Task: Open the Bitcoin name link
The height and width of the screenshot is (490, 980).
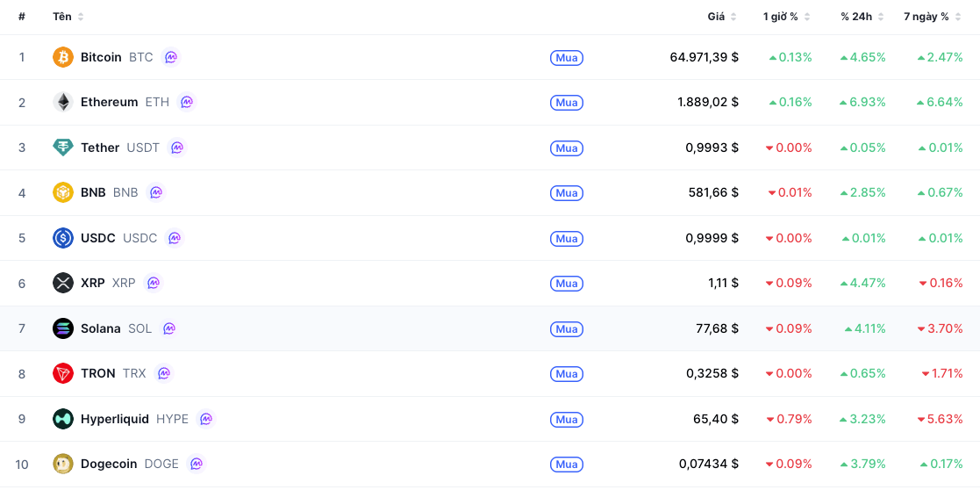Action: tap(101, 57)
